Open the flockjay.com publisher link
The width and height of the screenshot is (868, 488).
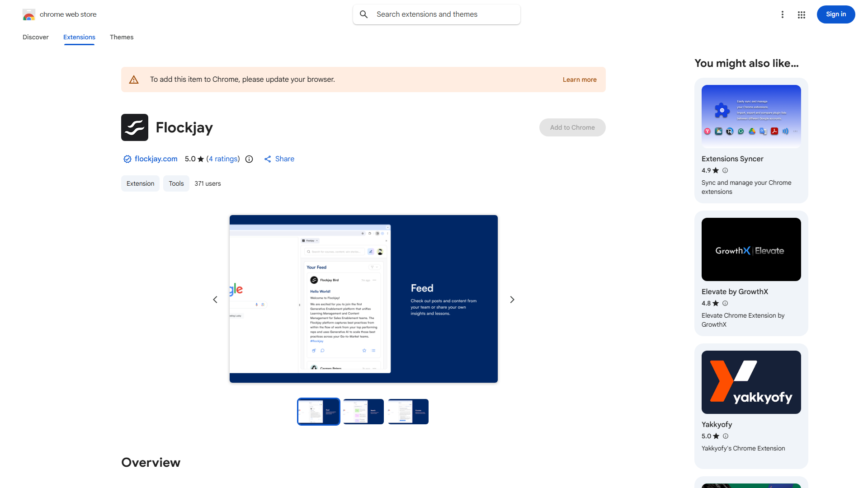(156, 159)
